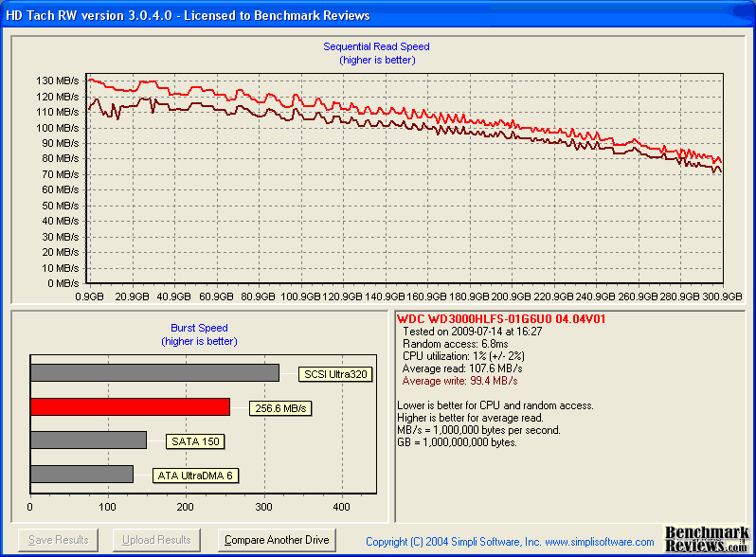Click the SCSI Ultra320 label
The image size is (756, 557).
(x=335, y=374)
